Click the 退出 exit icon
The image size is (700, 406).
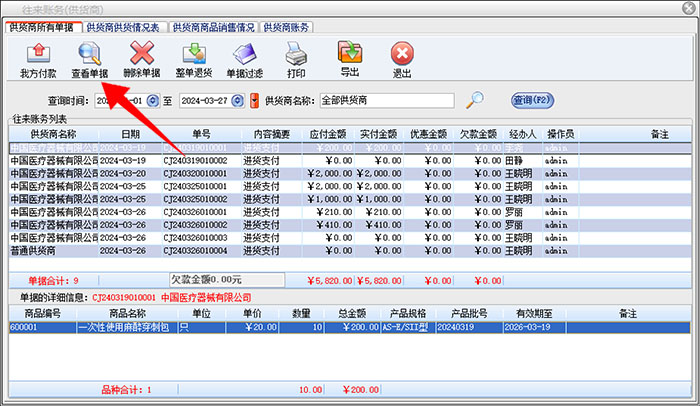(402, 59)
